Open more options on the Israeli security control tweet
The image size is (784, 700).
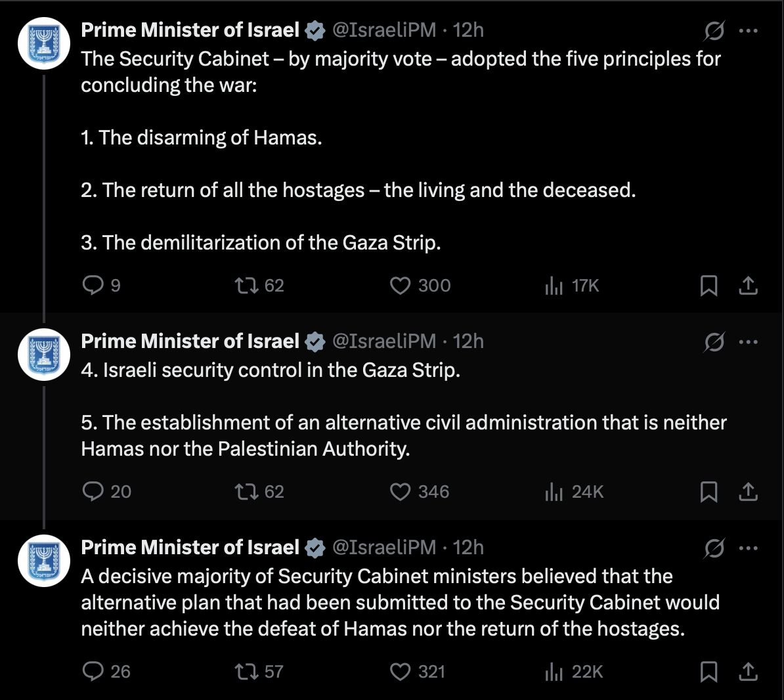click(748, 342)
